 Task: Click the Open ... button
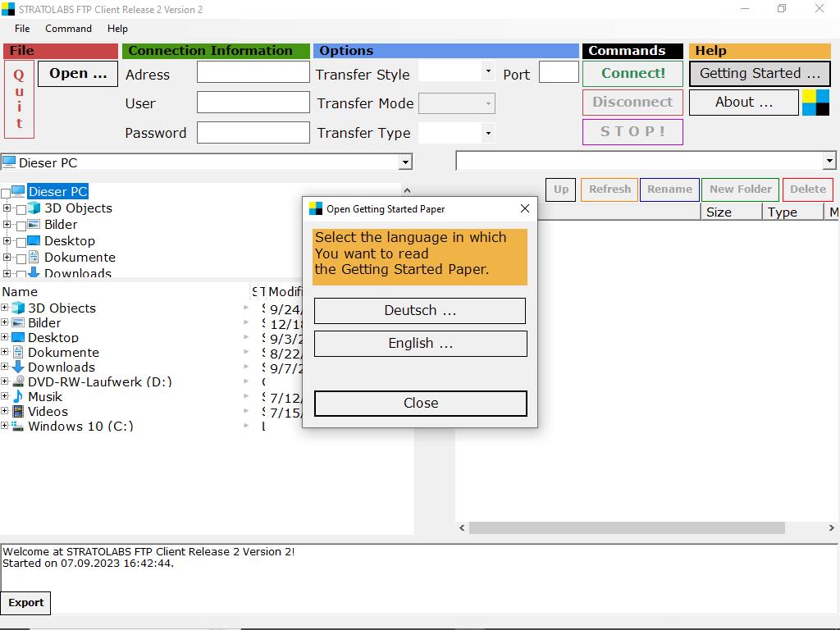click(78, 73)
